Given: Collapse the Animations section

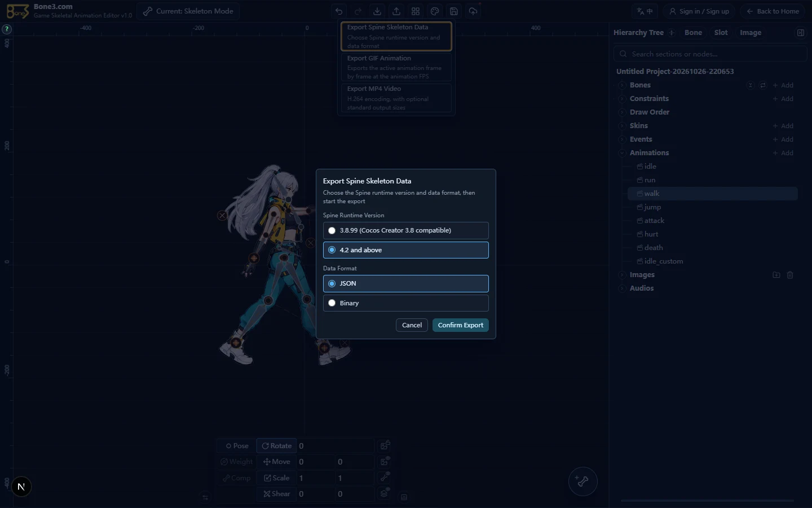Looking at the screenshot, I should click(621, 153).
